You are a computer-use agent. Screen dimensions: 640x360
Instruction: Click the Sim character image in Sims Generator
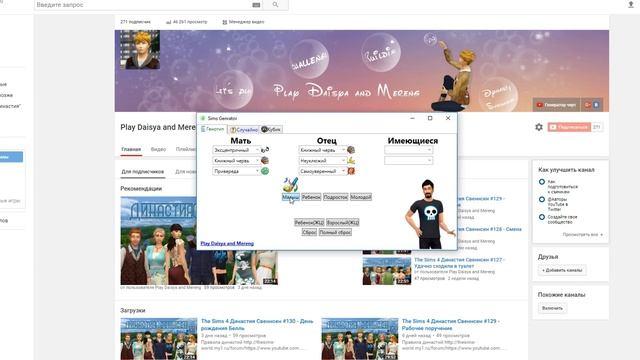click(430, 214)
